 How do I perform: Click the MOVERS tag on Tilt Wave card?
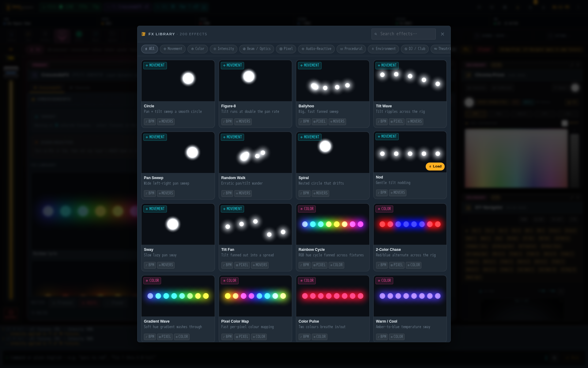[x=414, y=122]
